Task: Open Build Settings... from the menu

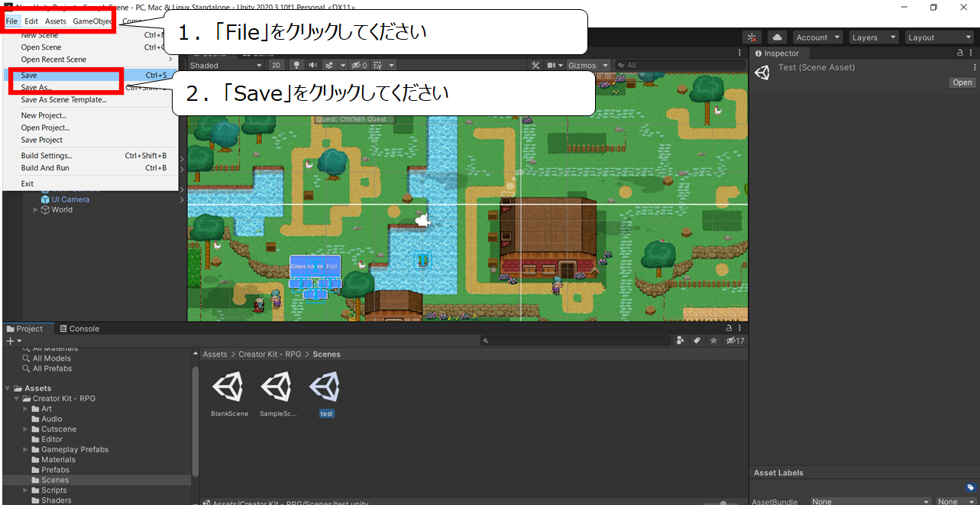Action: point(90,156)
